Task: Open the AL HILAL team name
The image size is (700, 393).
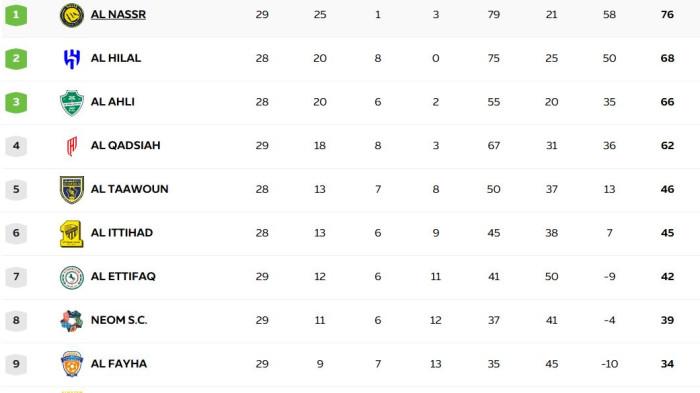Action: (x=116, y=58)
